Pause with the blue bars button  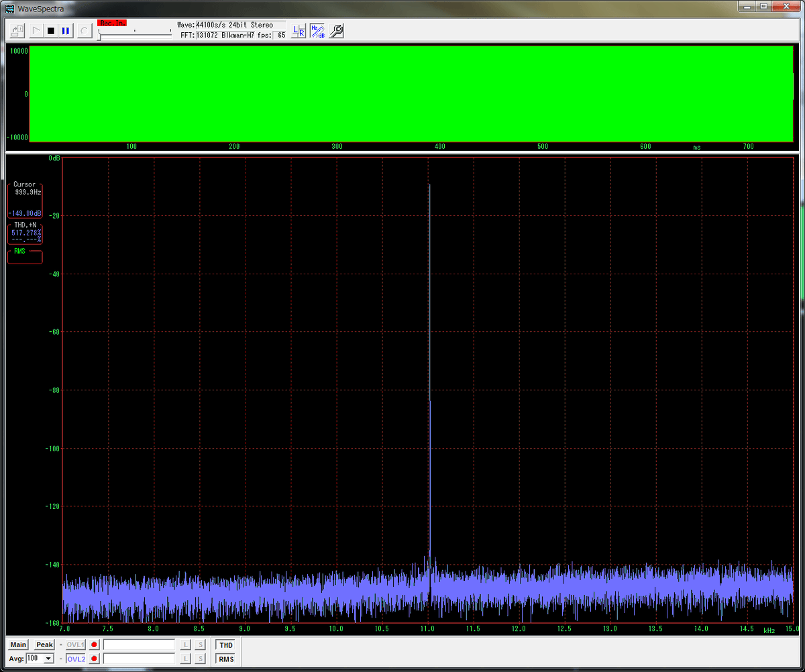[x=65, y=31]
